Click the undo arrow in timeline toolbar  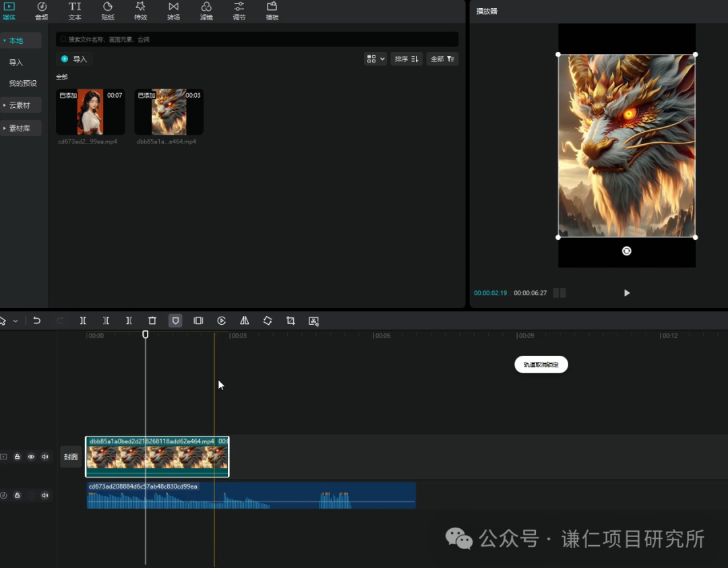click(37, 321)
